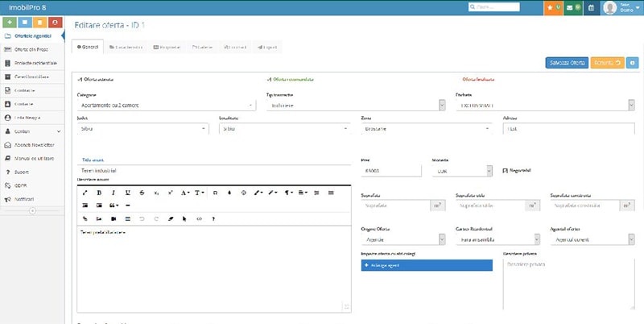The height and width of the screenshot is (324, 644).
Task: Open Zona dropdown
Action: pyautogui.click(x=427, y=129)
